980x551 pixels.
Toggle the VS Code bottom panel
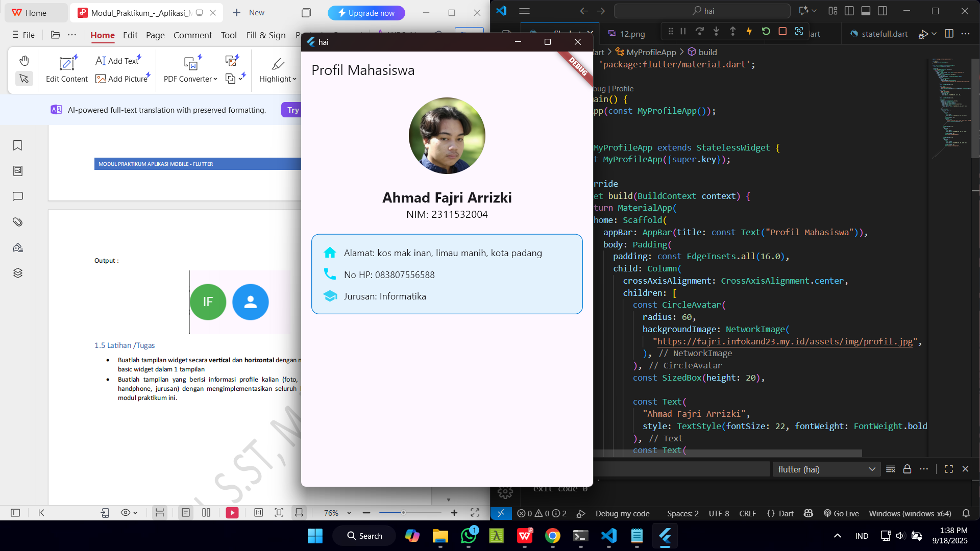point(866,11)
